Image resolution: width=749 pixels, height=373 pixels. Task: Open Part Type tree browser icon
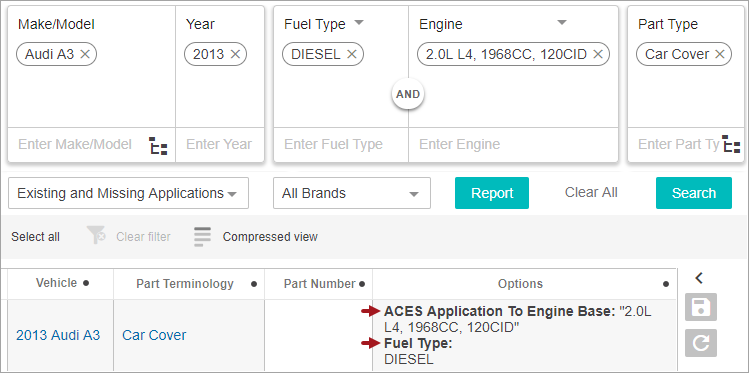pyautogui.click(x=731, y=144)
